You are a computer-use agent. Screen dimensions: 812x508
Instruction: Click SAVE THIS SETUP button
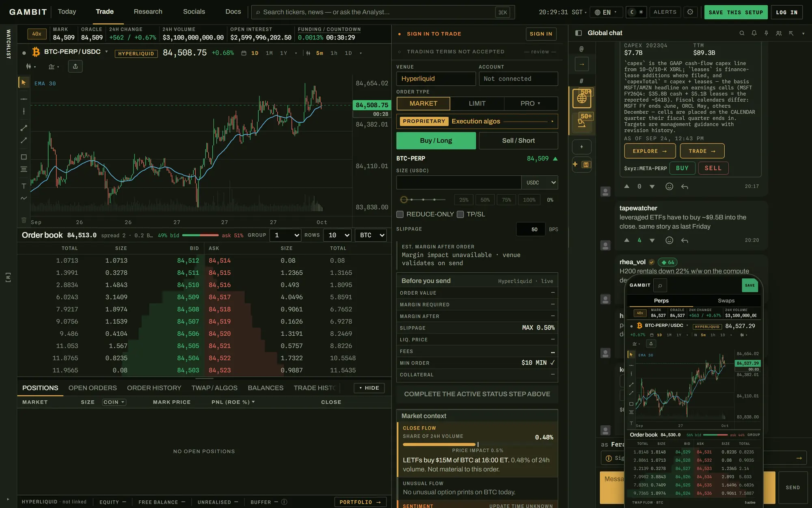(736, 12)
